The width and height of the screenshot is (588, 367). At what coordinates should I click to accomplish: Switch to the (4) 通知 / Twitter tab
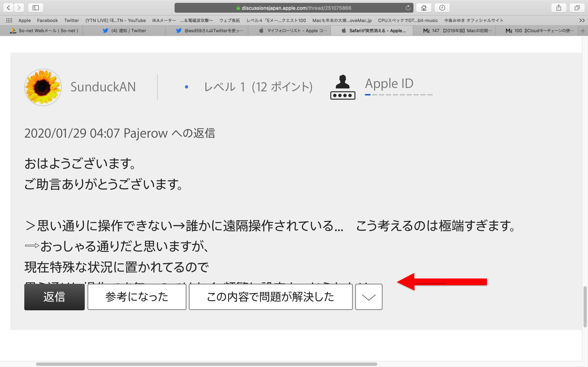124,31
